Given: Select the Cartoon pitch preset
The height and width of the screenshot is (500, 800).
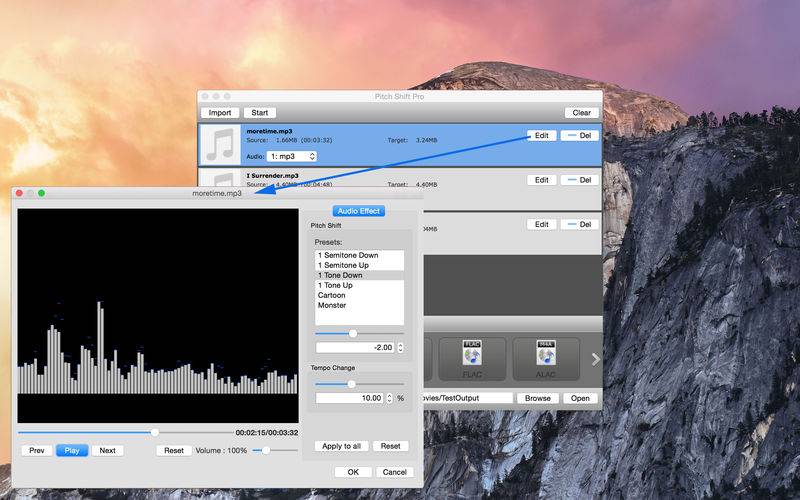Looking at the screenshot, I should click(332, 295).
